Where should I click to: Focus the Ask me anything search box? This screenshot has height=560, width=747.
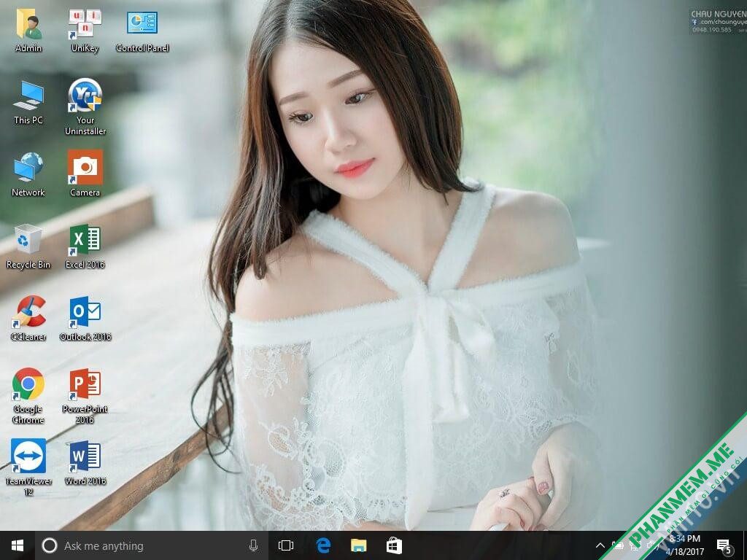pos(152,545)
